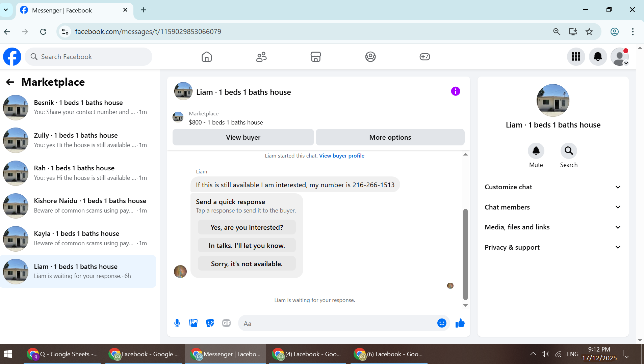The height and width of the screenshot is (364, 644).
Task: Send a voice clip with microphone icon
Action: point(177,323)
